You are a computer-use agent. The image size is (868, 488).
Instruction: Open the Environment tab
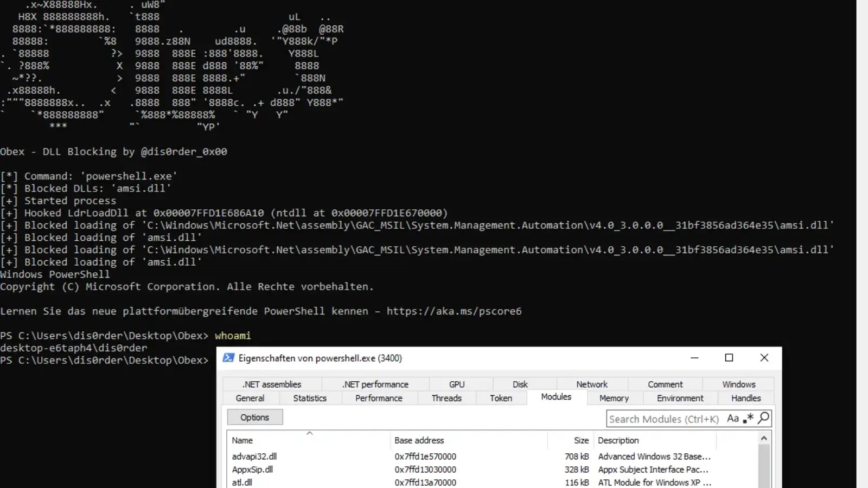[x=679, y=398]
